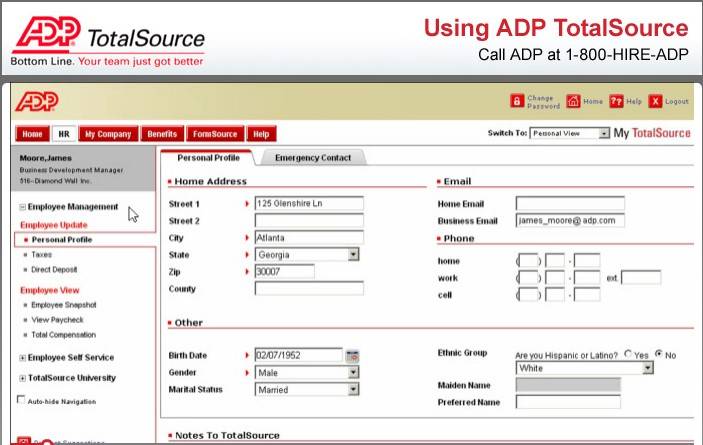Open the Direct Deposit link

(x=56, y=271)
